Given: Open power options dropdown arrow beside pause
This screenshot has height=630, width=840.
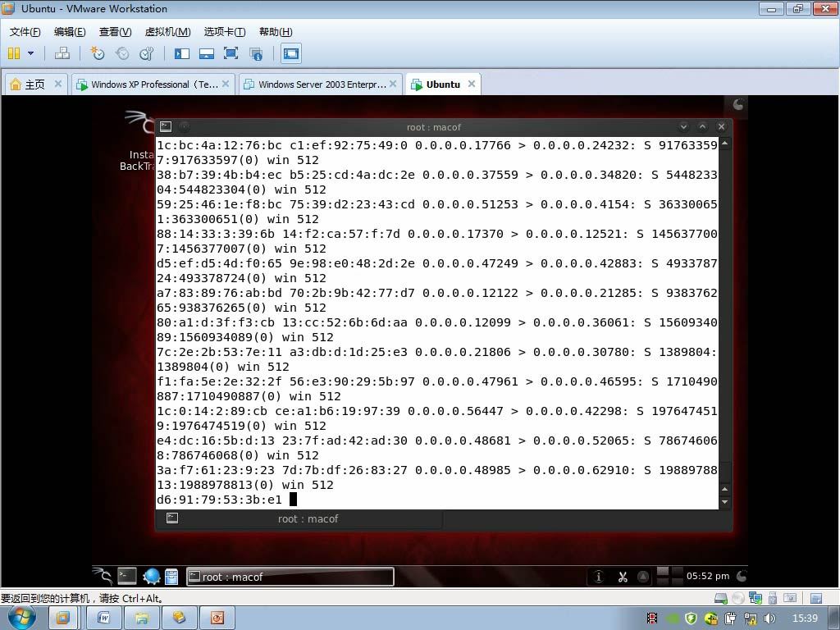Looking at the screenshot, I should [30, 53].
